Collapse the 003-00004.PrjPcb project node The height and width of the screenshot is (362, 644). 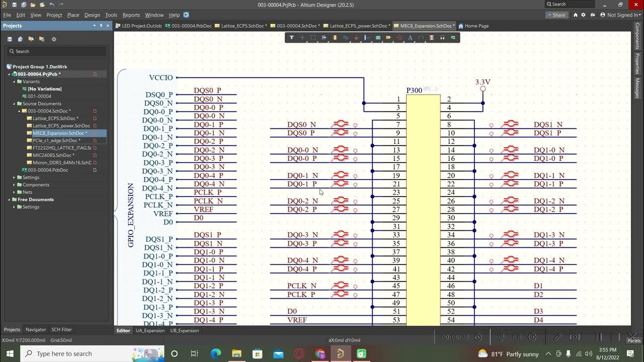(x=9, y=74)
